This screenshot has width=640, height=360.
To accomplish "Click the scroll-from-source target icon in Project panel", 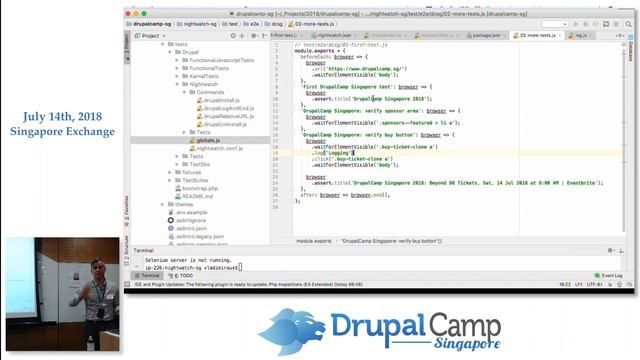I will click(233, 36).
